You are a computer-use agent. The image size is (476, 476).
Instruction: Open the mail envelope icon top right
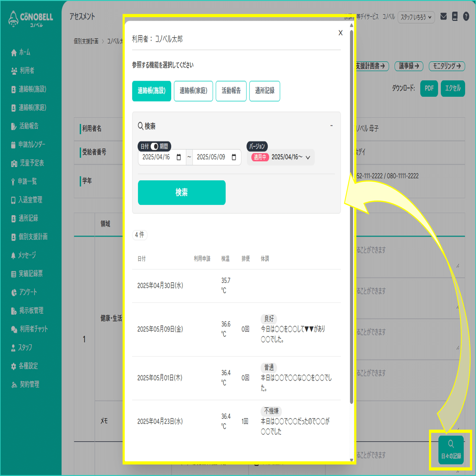[x=443, y=16]
